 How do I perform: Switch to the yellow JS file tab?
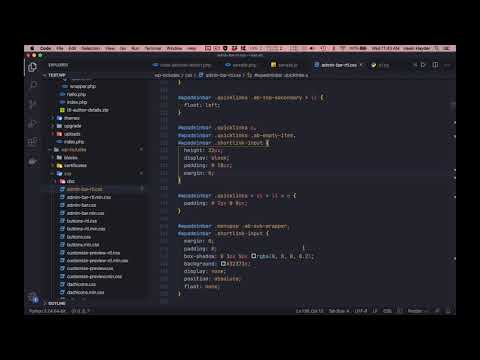(x=284, y=65)
